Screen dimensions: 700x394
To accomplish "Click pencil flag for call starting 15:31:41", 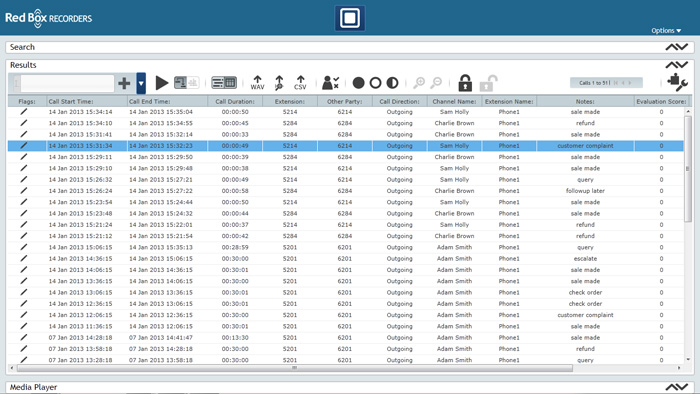I will 24,134.
